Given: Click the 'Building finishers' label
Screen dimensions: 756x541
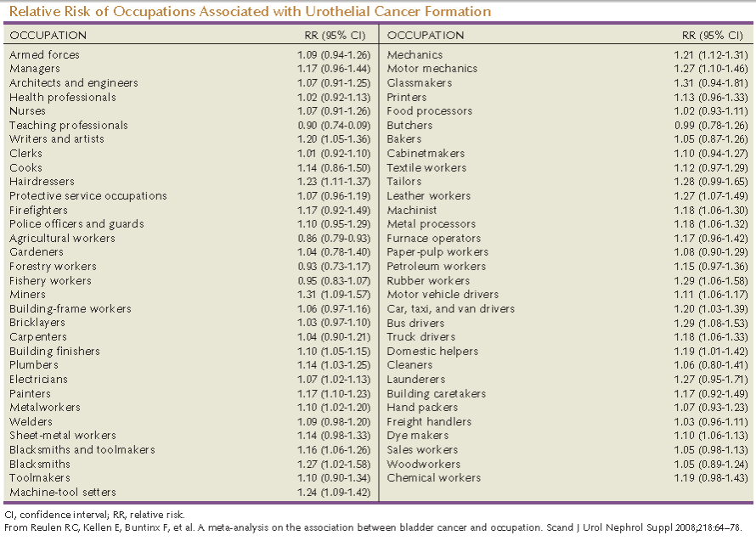Looking at the screenshot, I should pyautogui.click(x=54, y=351).
